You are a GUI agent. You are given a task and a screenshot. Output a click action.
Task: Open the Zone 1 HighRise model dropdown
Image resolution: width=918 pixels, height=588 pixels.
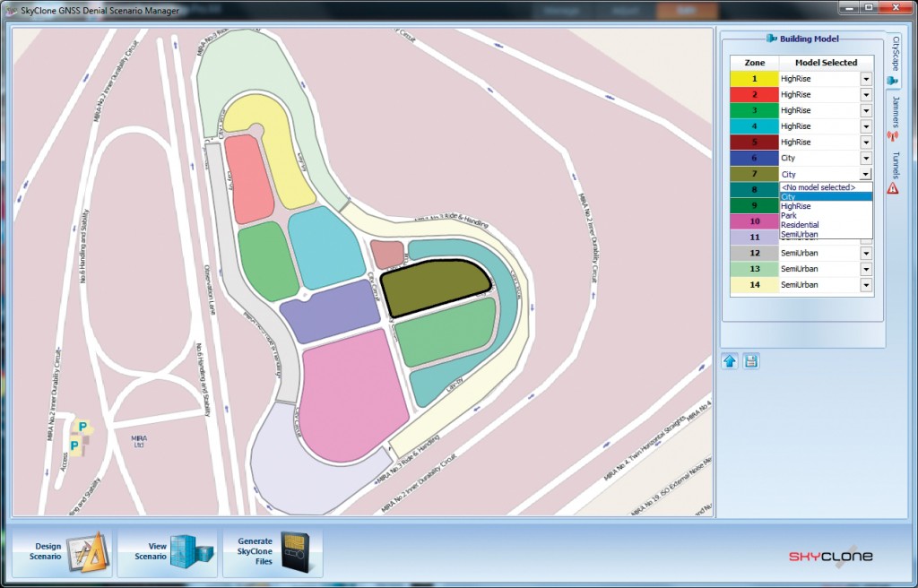coord(864,77)
